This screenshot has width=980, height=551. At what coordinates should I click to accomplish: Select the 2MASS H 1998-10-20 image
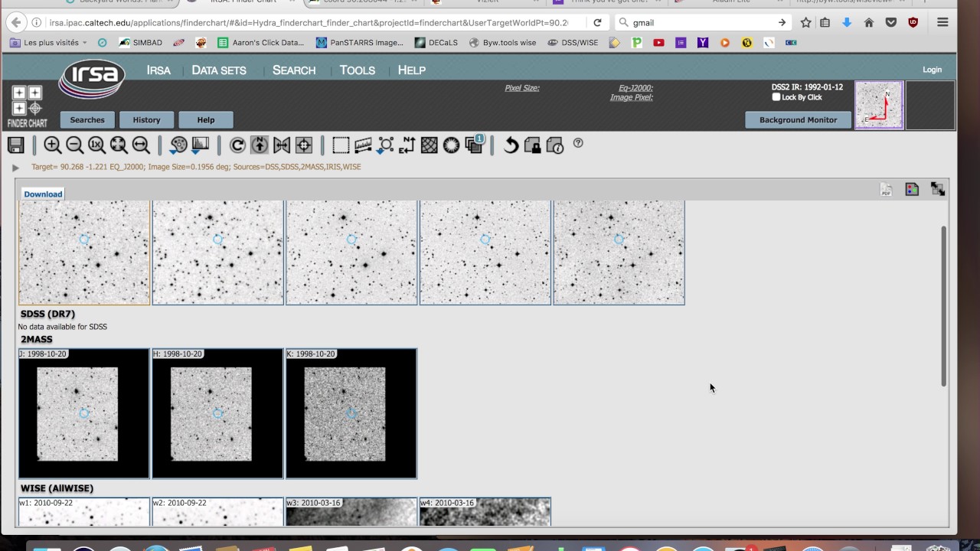(217, 413)
